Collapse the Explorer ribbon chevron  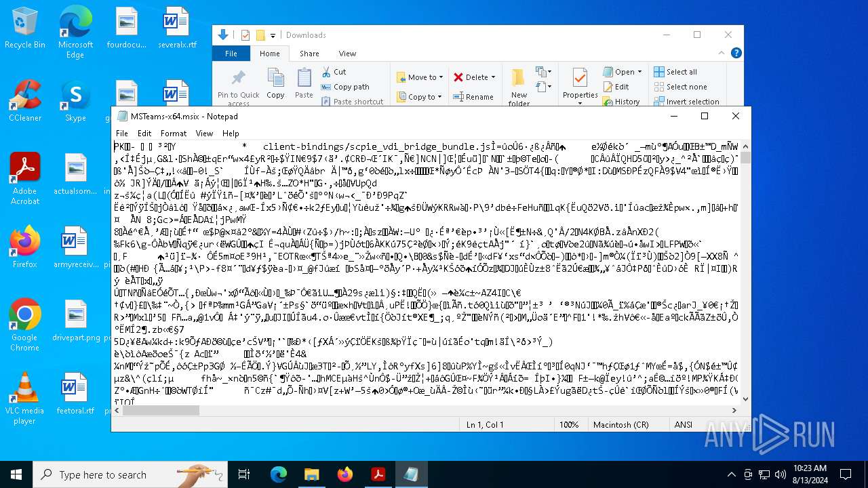pos(723,53)
